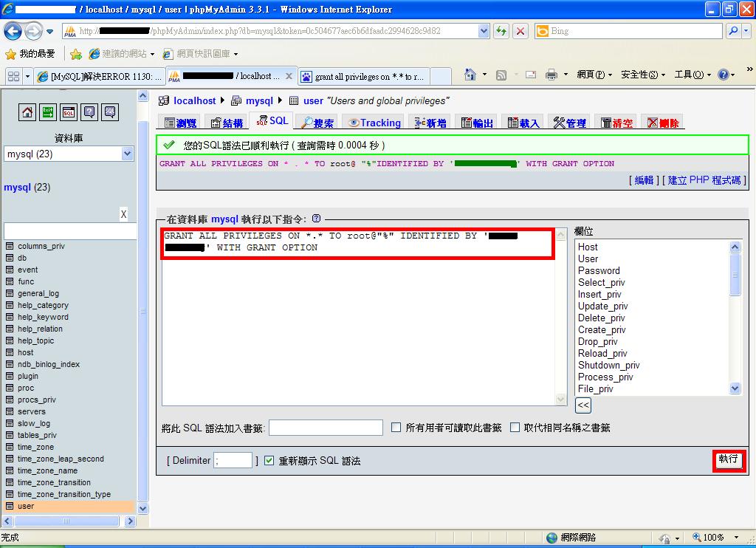This screenshot has height=548, width=756.
Task: Select Select_priv in the columns list
Action: [x=601, y=283]
